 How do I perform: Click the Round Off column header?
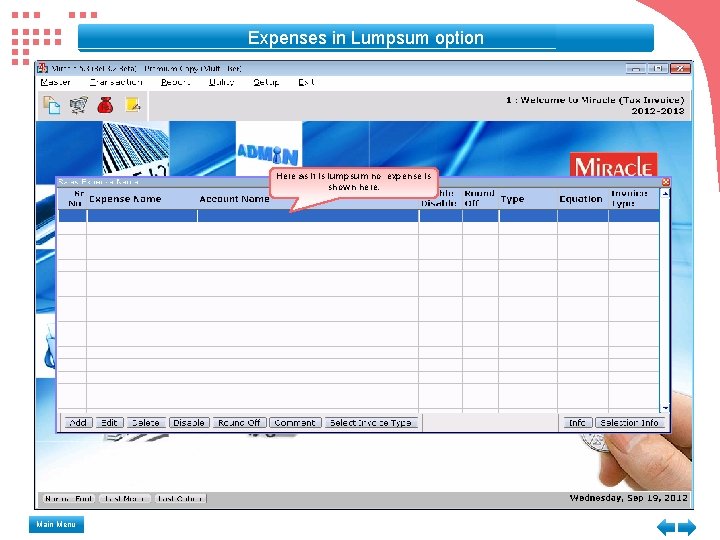[479, 198]
